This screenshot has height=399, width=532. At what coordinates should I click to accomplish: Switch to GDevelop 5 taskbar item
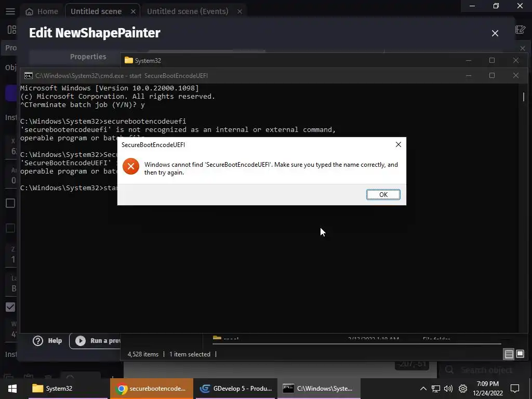pos(235,389)
